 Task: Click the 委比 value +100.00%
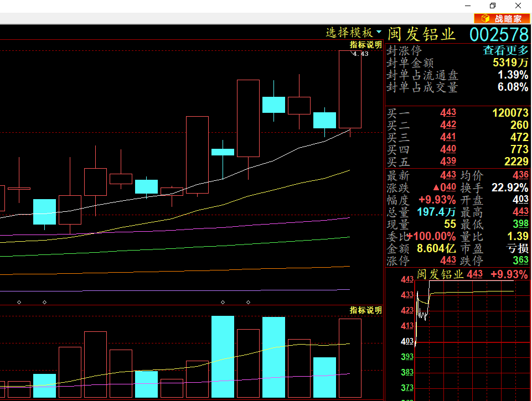click(431, 236)
